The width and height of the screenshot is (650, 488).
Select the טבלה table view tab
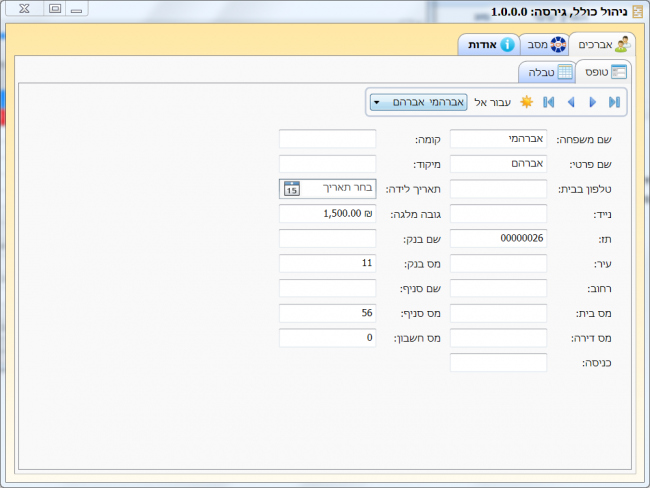pyautogui.click(x=547, y=72)
